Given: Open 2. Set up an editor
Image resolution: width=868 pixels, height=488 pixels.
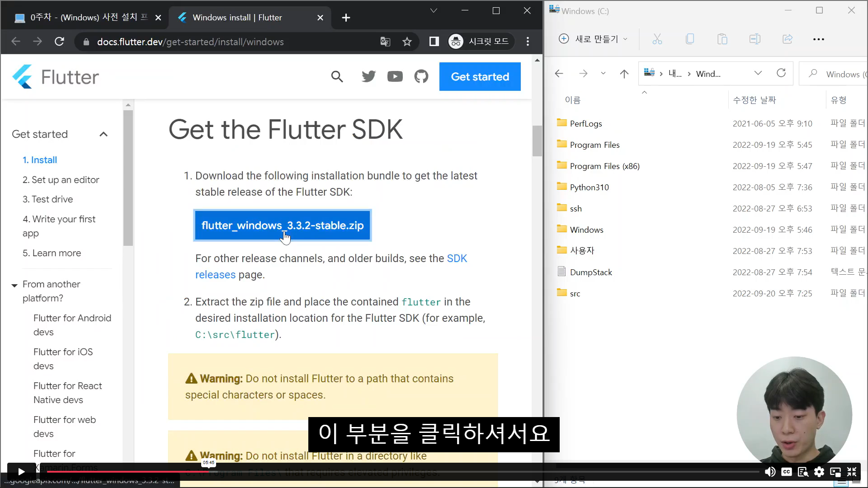Looking at the screenshot, I should 61,180.
